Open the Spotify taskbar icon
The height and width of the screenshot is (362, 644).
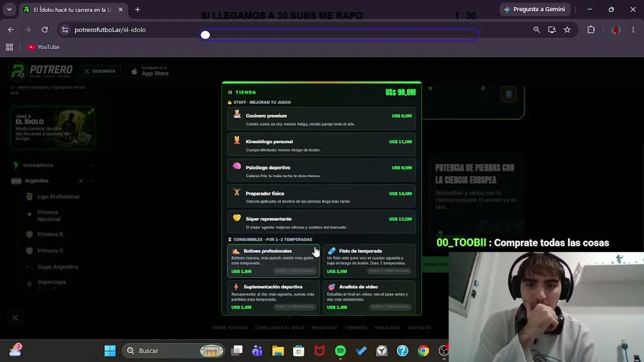coord(340,350)
